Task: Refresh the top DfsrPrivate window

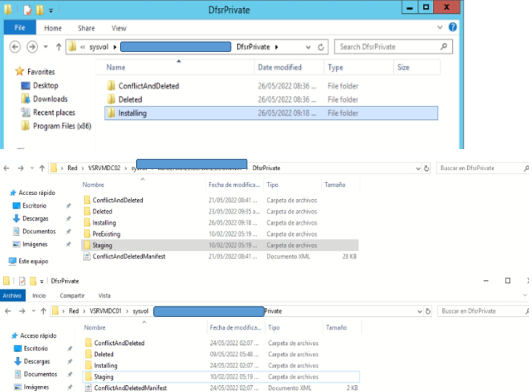Action: 321,47
